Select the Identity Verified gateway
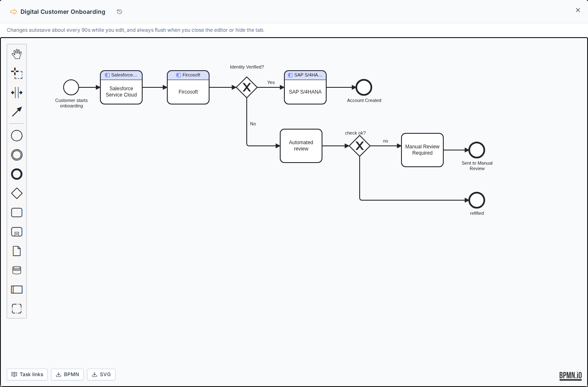The width and height of the screenshot is (588, 387). click(247, 87)
